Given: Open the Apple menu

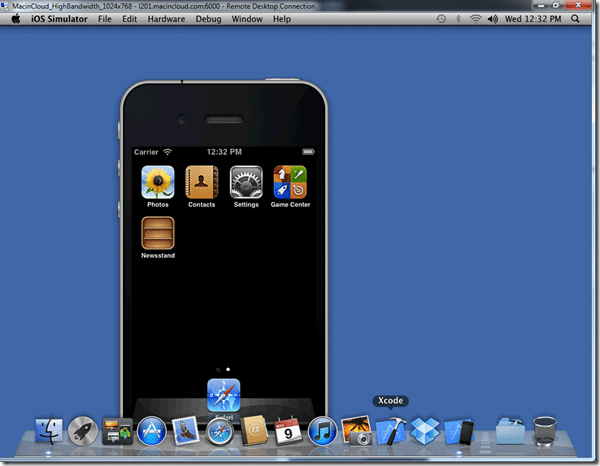Looking at the screenshot, I should tap(16, 19).
